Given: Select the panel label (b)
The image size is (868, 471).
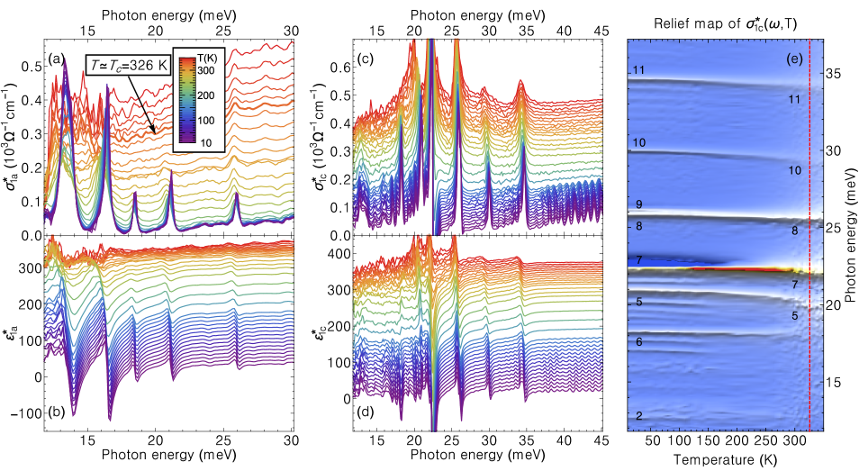Looking at the screenshot, I should 55,412.
